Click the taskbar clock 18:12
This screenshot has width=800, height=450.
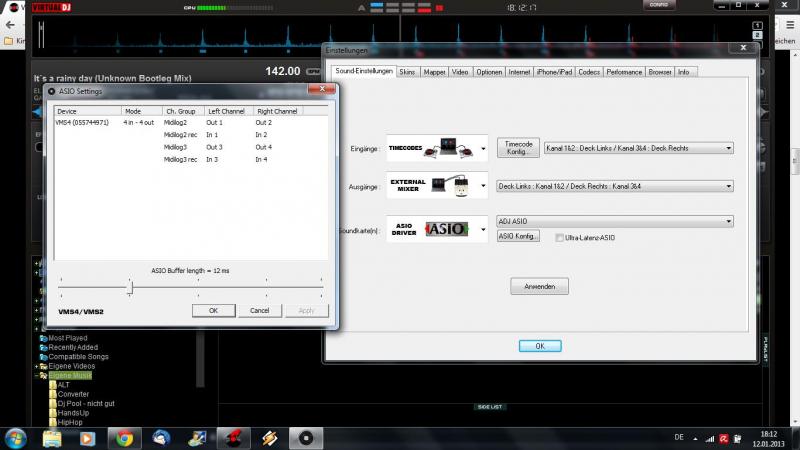(x=769, y=434)
